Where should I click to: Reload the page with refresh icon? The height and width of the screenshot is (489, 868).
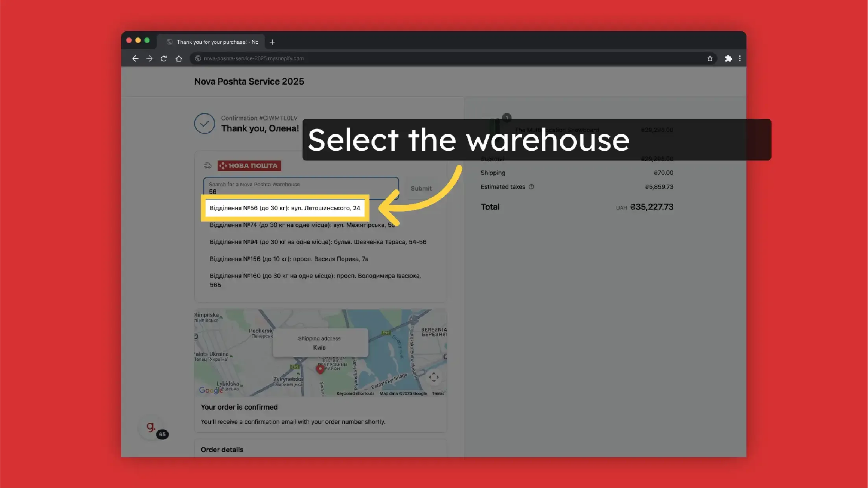coord(164,59)
